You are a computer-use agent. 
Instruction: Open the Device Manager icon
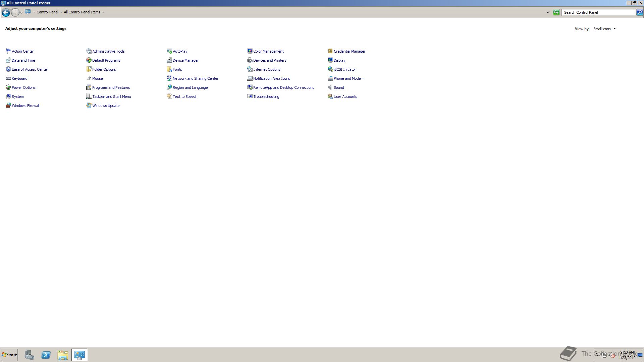(x=169, y=60)
